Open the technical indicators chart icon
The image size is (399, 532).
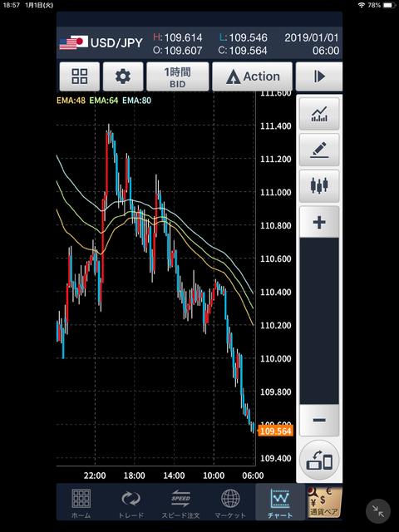(319, 114)
